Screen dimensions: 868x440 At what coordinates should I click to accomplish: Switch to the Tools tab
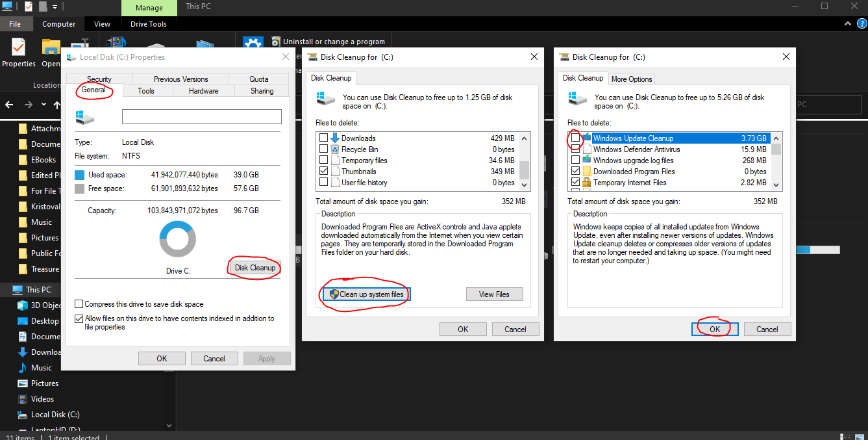pyautogui.click(x=147, y=90)
